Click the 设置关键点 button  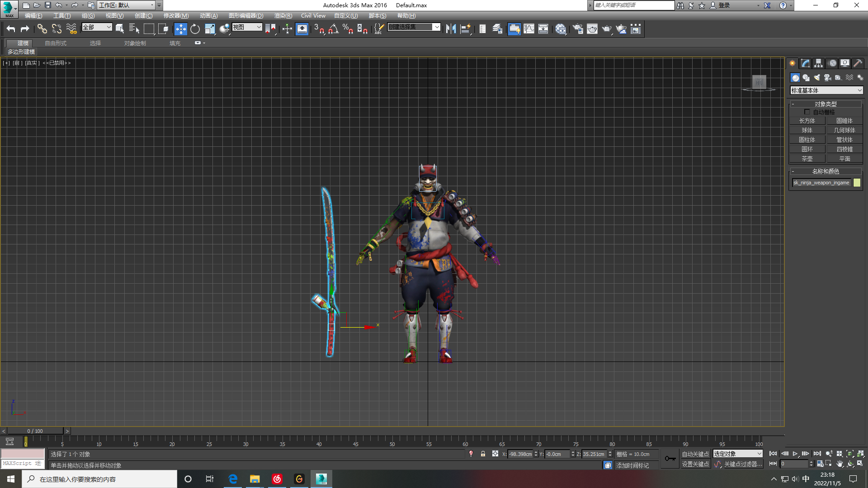(695, 464)
